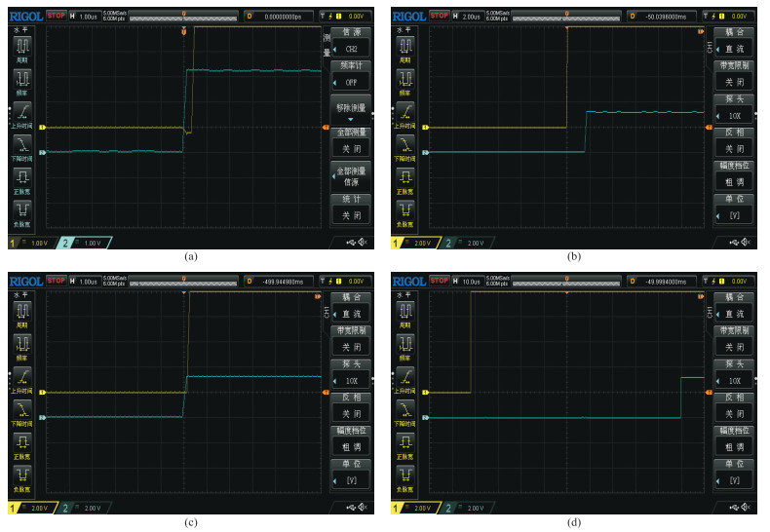Select the channel 1 tab in panel (c)

[28, 508]
